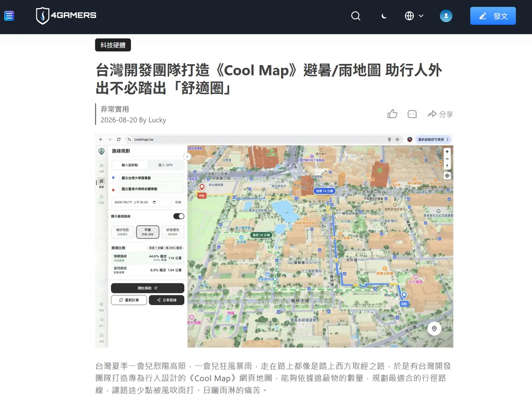Image resolution: width=532 pixels, height=397 pixels.
Task: Open the search magnifier icon
Action: coord(356,16)
